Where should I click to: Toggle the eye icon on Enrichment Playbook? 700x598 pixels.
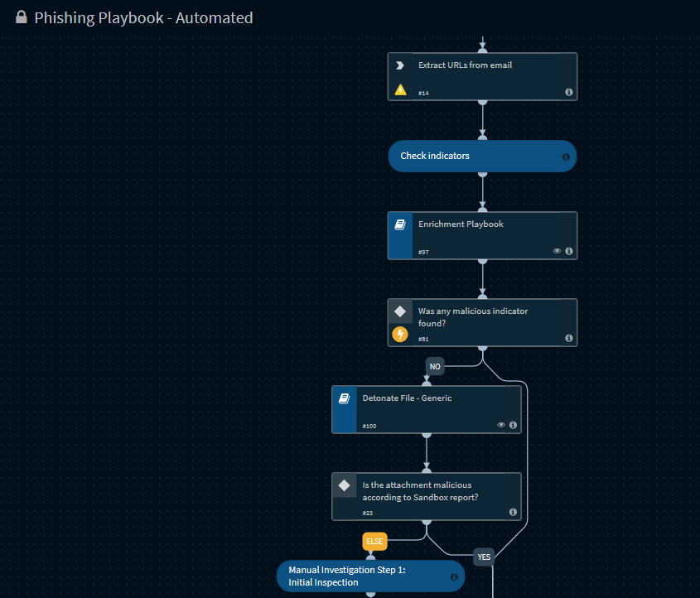tap(557, 251)
